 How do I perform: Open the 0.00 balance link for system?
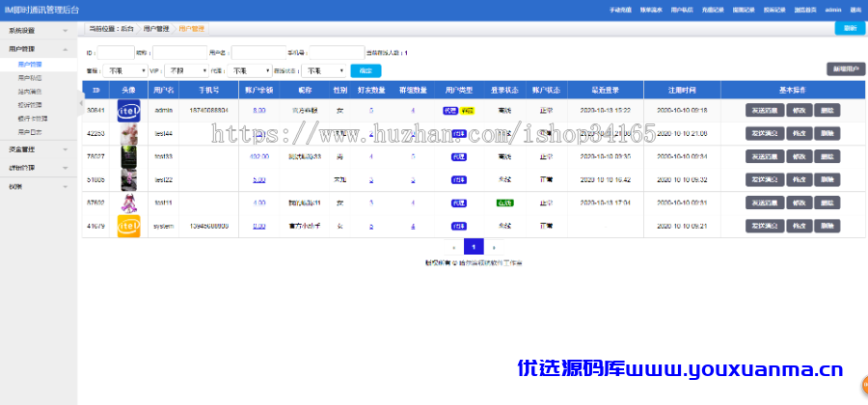click(x=259, y=227)
